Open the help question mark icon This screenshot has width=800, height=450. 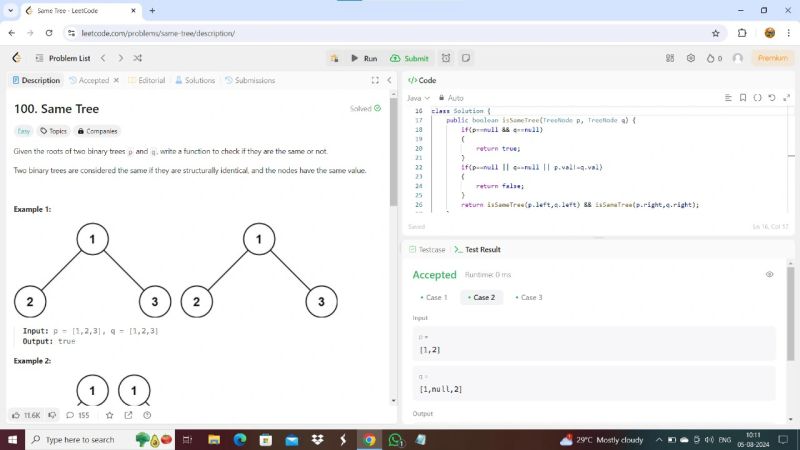point(147,415)
